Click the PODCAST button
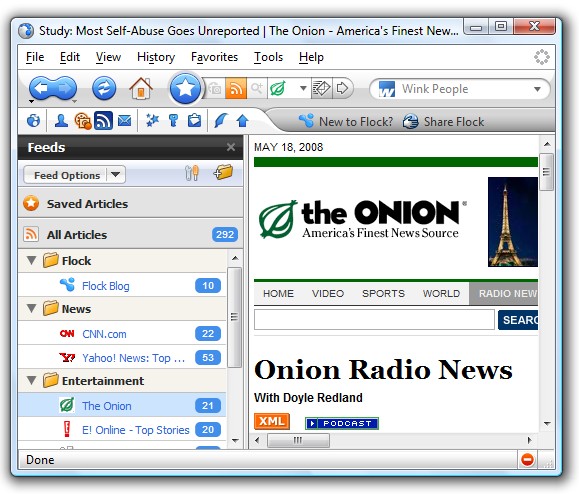579x494 pixels. coord(342,423)
